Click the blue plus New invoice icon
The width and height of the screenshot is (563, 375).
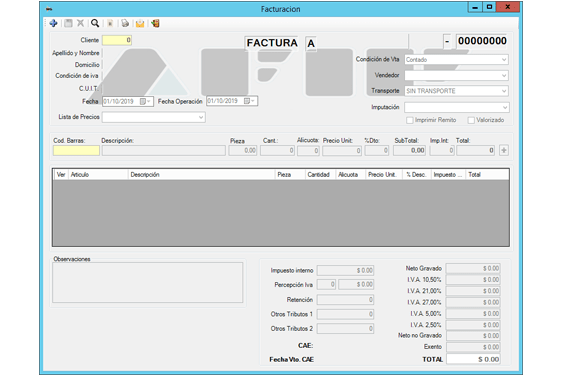(53, 23)
